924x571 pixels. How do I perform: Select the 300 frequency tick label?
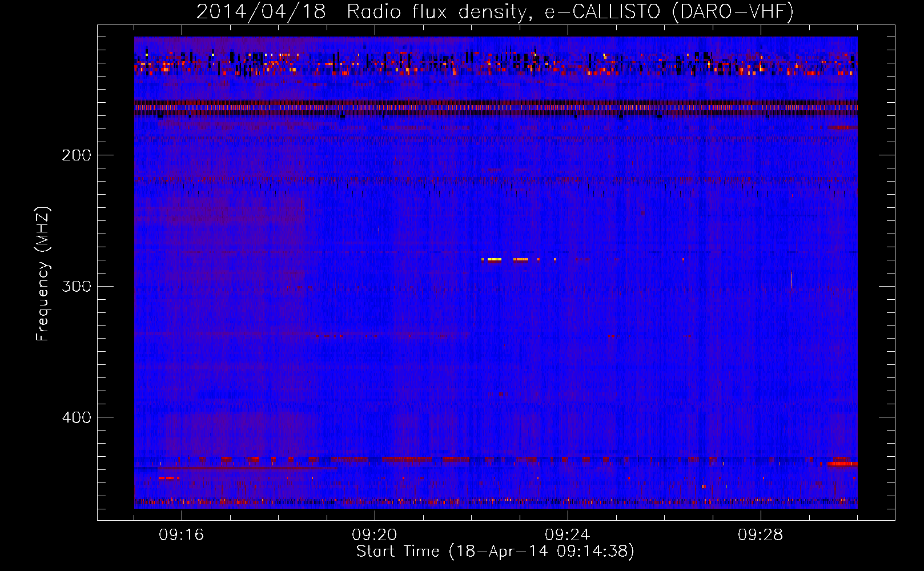(76, 286)
